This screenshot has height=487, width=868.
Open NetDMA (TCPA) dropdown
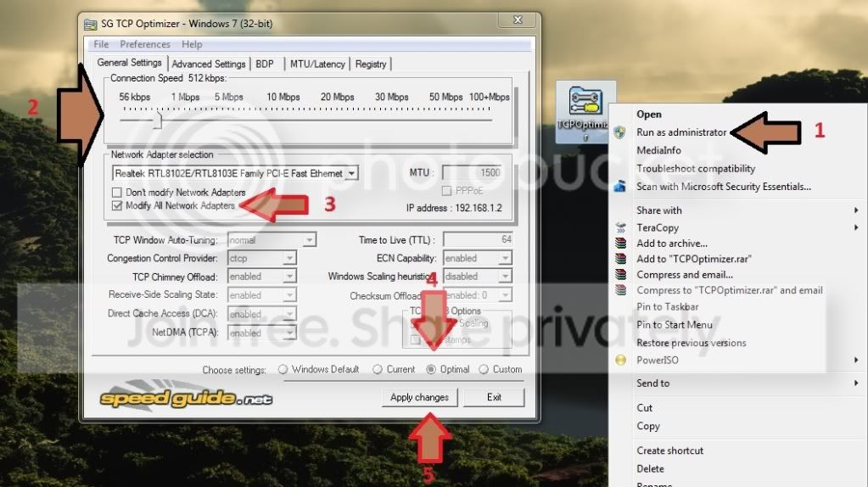pyautogui.click(x=289, y=333)
